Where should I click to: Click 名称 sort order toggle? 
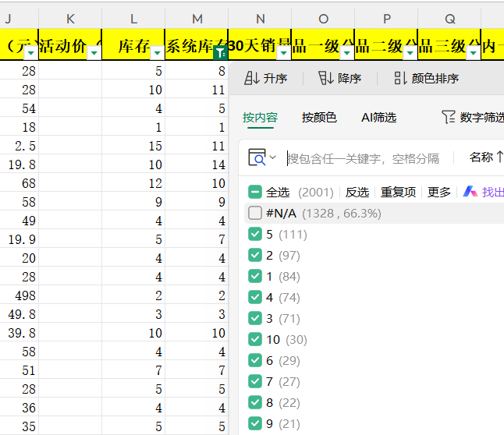coord(486,157)
